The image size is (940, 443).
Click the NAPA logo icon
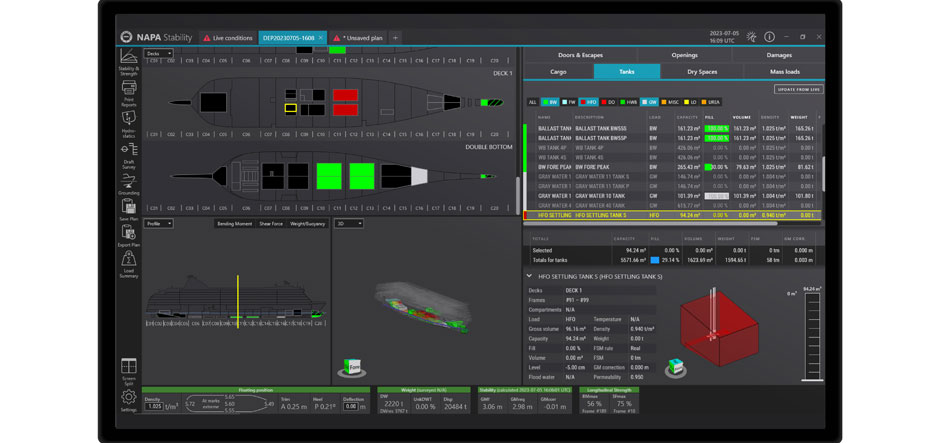pyautogui.click(x=126, y=38)
